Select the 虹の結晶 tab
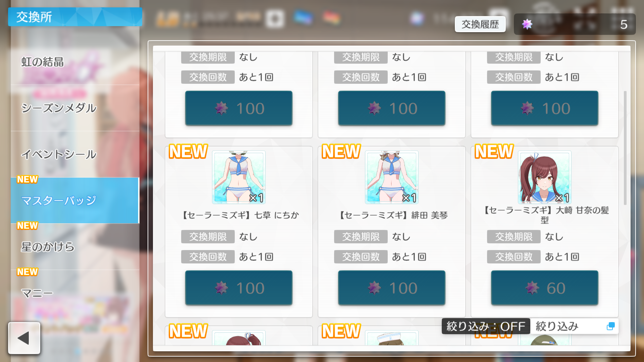This screenshot has height=362, width=644. click(75, 62)
